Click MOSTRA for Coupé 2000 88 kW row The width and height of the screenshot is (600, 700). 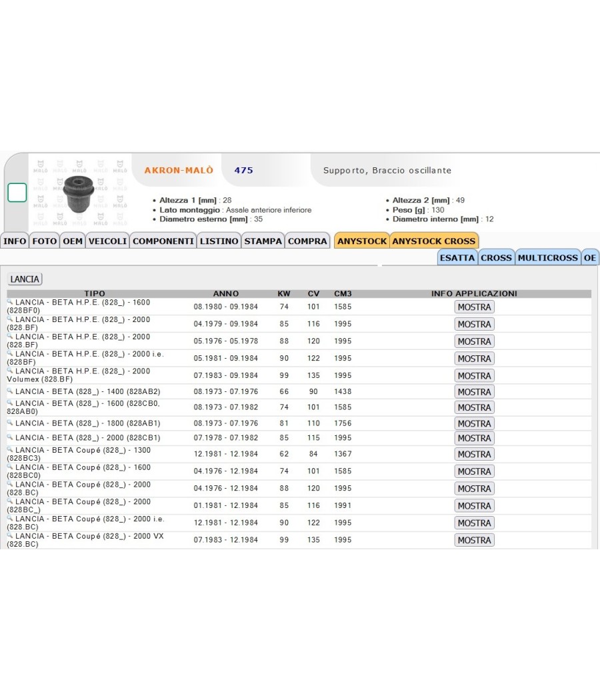(x=474, y=489)
